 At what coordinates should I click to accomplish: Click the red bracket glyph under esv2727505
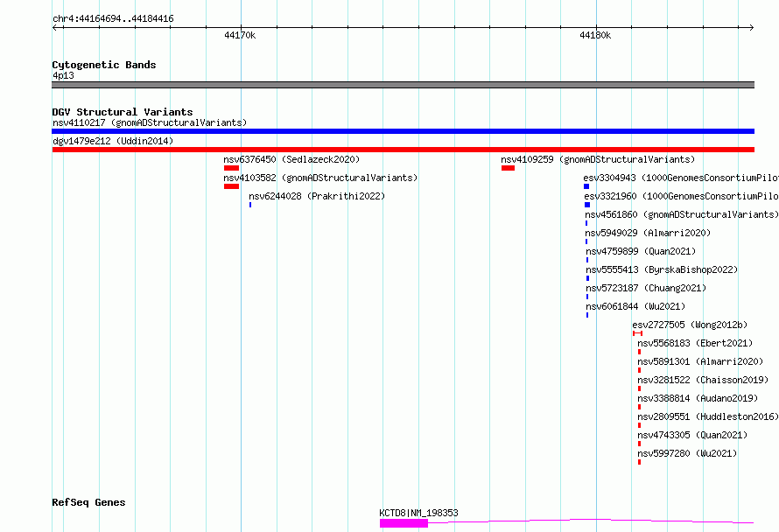pos(638,333)
